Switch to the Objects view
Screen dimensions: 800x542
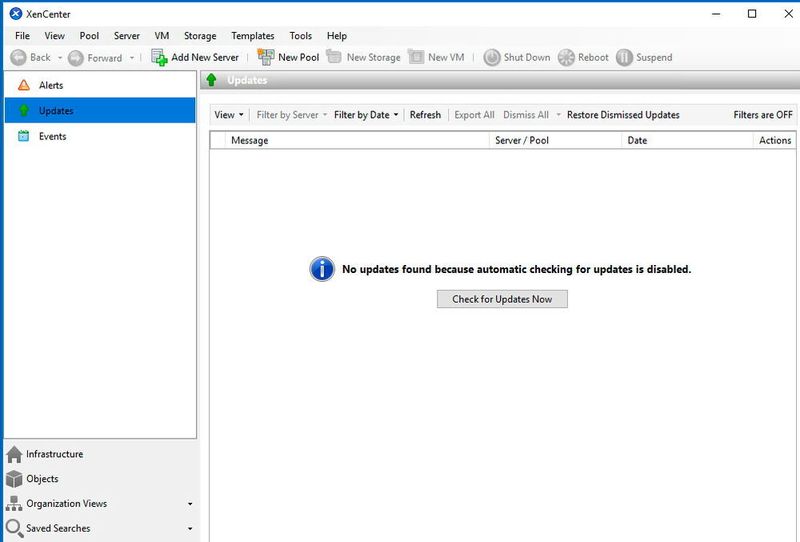pos(101,479)
